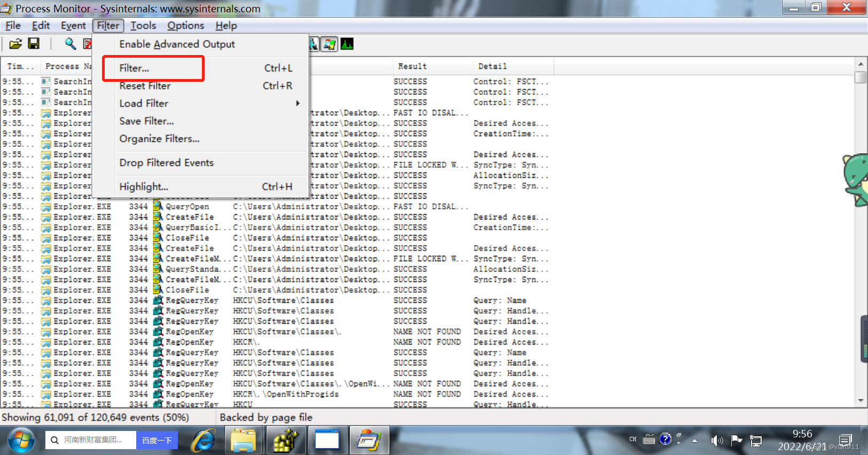Click the QueryOpen operation icon in the row

coord(158,206)
